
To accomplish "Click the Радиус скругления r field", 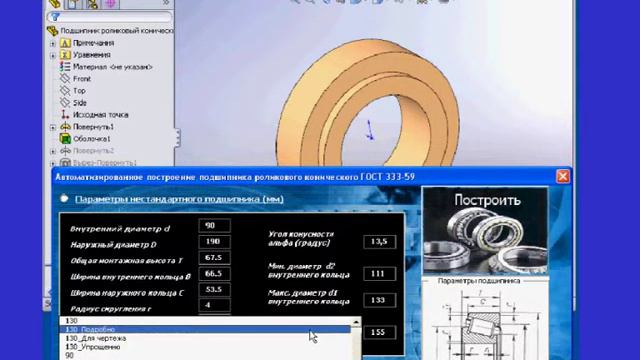I will coord(214,305).
